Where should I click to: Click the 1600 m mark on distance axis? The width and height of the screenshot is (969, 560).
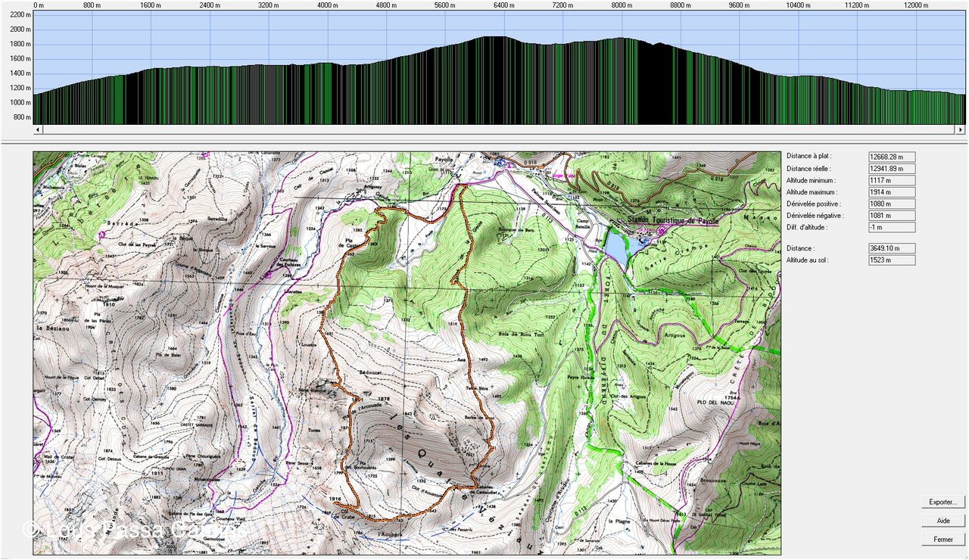(151, 5)
